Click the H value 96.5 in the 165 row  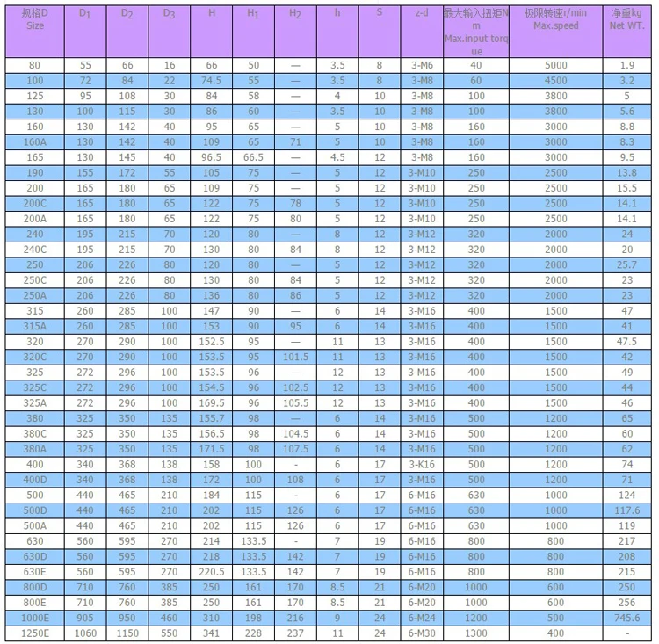click(x=212, y=157)
